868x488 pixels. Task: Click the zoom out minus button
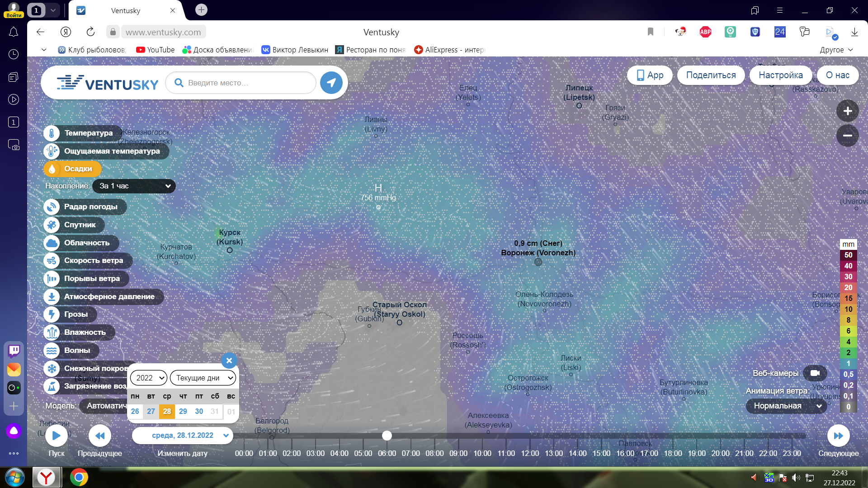point(847,135)
